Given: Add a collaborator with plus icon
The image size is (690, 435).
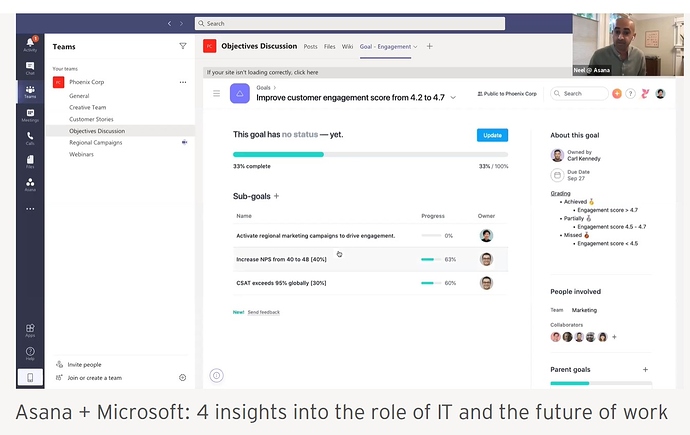Looking at the screenshot, I should click(x=614, y=337).
